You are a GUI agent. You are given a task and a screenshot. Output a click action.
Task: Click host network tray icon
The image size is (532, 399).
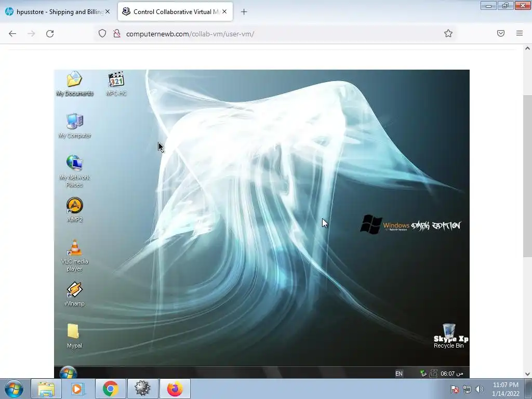(x=467, y=390)
